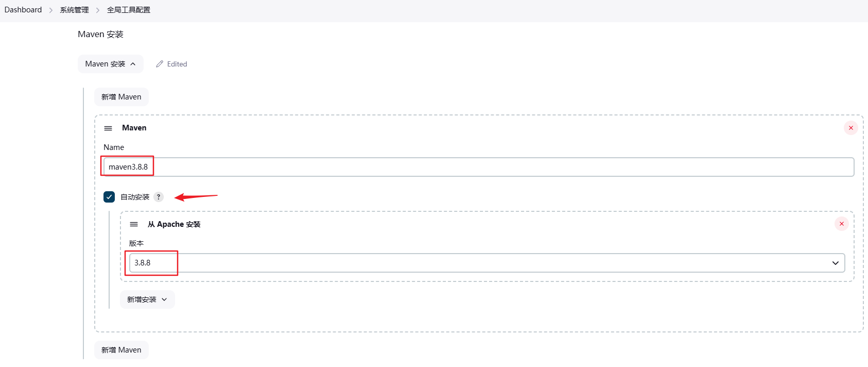The image size is (868, 367).
Task: Toggle the 自动安装 checkbox
Action: 109,197
